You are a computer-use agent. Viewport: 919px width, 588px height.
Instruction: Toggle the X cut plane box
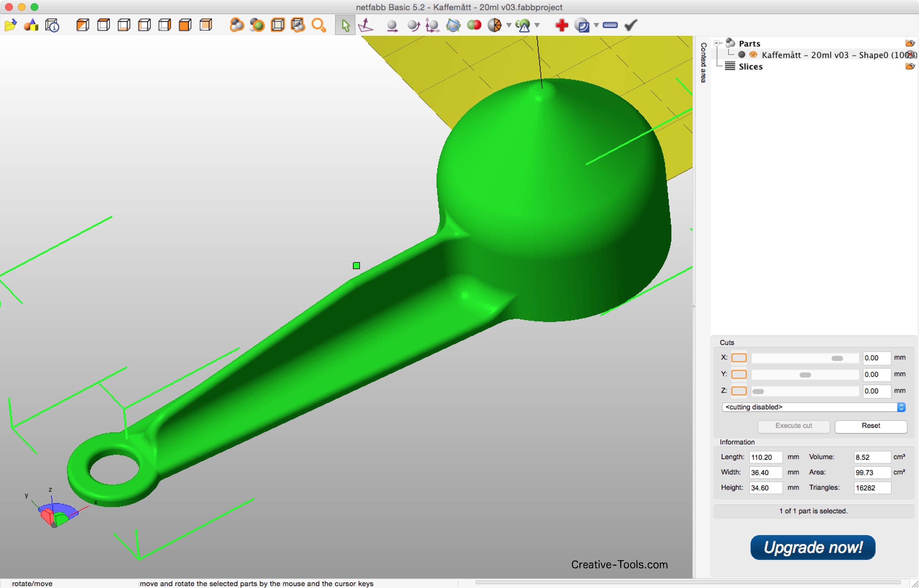click(739, 358)
